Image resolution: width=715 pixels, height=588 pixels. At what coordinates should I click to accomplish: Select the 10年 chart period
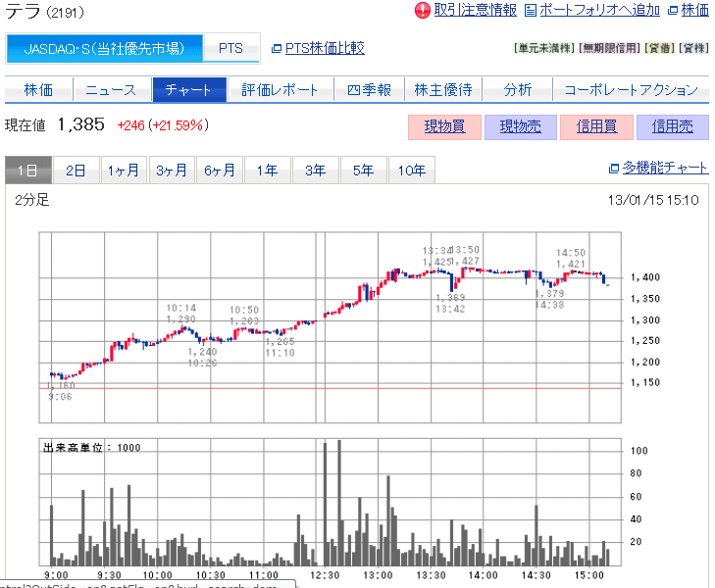(412, 171)
